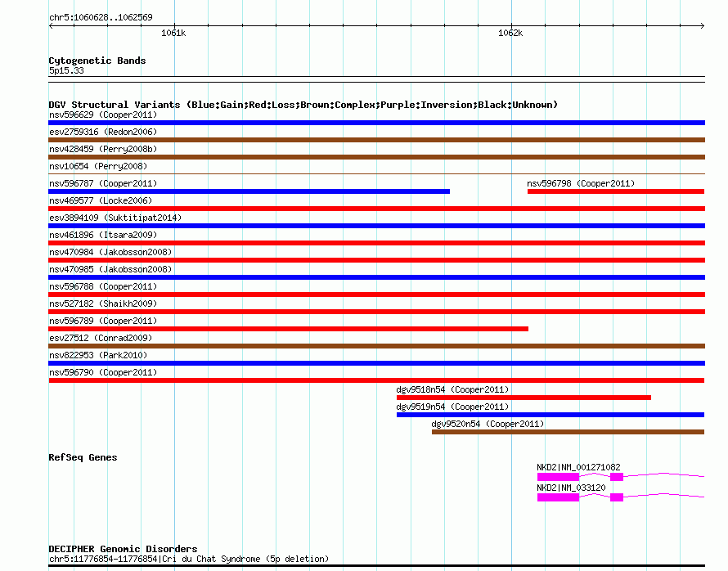Viewport: 728px width, 571px height.
Task: Open the esv27512 (Conrad2009) variant label
Action: pos(101,338)
